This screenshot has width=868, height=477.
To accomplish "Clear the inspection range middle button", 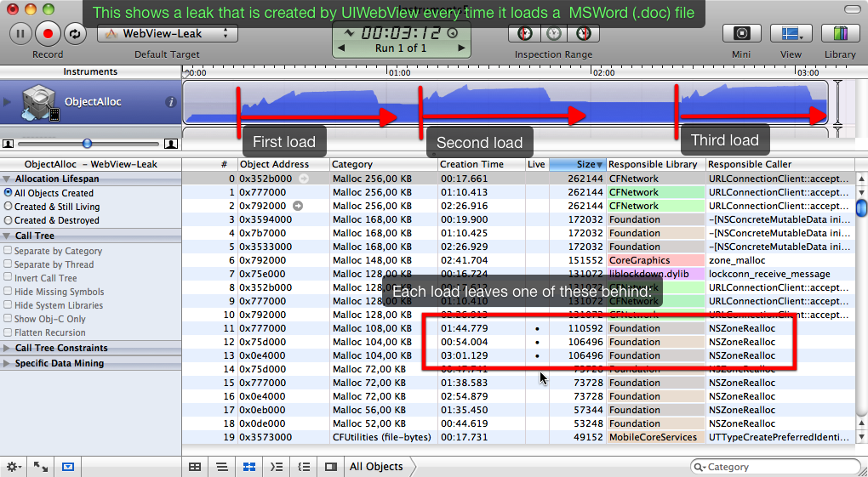I will click(554, 34).
